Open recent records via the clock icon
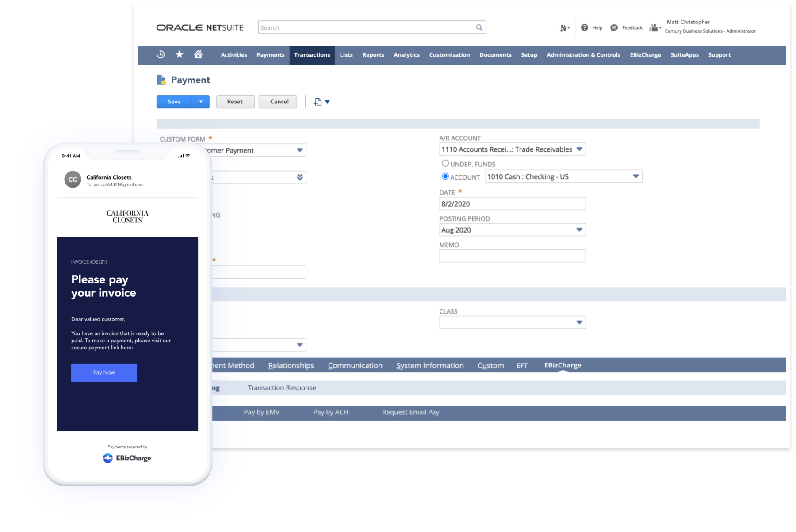This screenshot has height=532, width=796. [160, 55]
